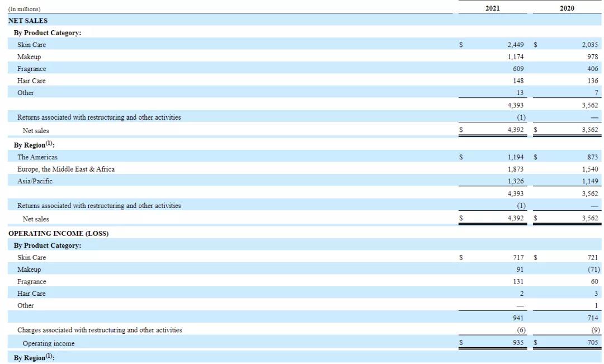Select Europe region value 1,873
The height and width of the screenshot is (364, 604).
pyautogui.click(x=516, y=169)
